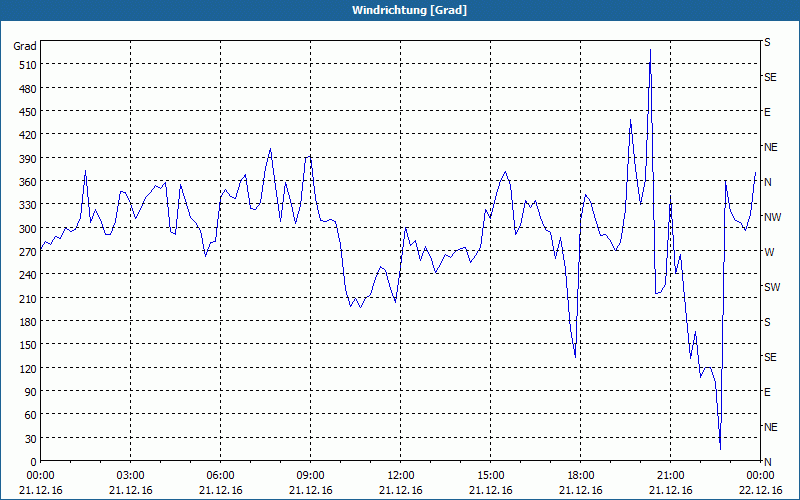Click the 60 y-axis tick label
This screenshot has width=800, height=500.
31,415
